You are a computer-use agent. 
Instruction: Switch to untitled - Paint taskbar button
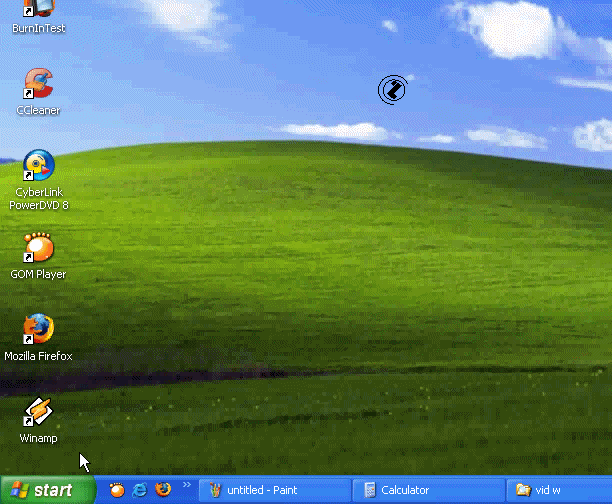275,490
